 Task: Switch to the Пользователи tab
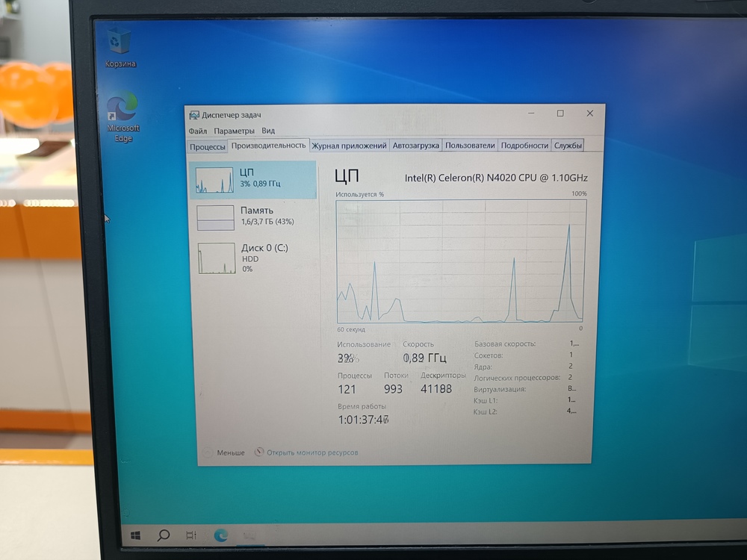tap(470, 146)
